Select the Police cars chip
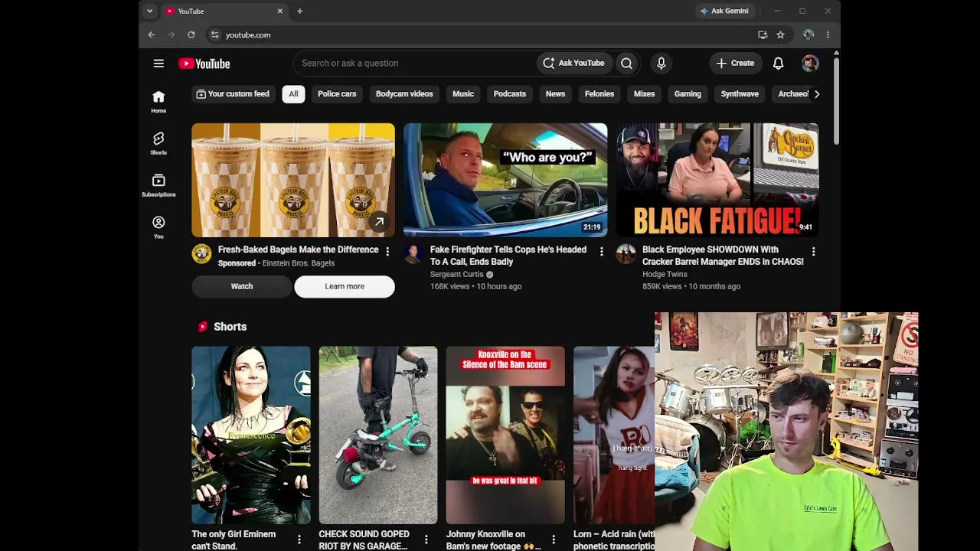Screen dimensions: 980x551 pyautogui.click(x=337, y=94)
